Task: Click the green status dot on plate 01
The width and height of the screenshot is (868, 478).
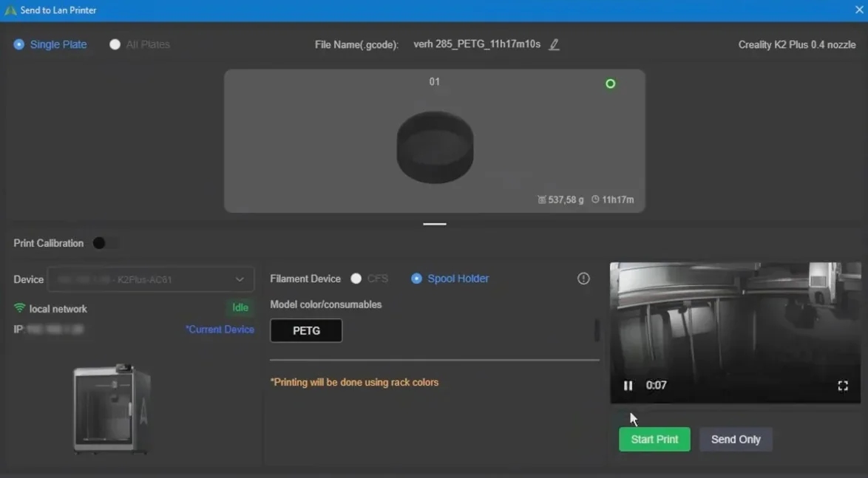Action: (610, 83)
